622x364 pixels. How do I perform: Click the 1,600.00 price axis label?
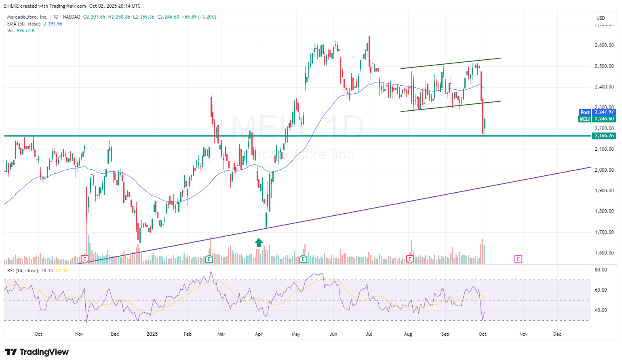[x=604, y=253]
